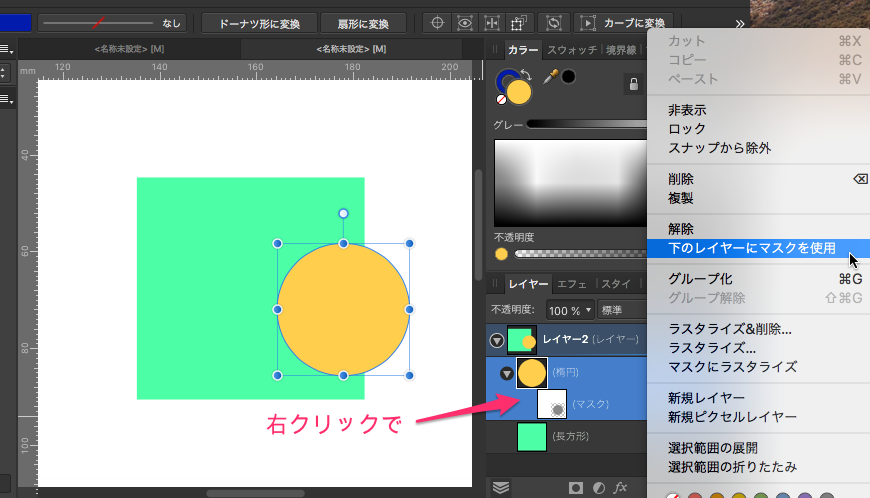
Task: Click the eye-shaped toolbar icon
Action: coord(464,23)
